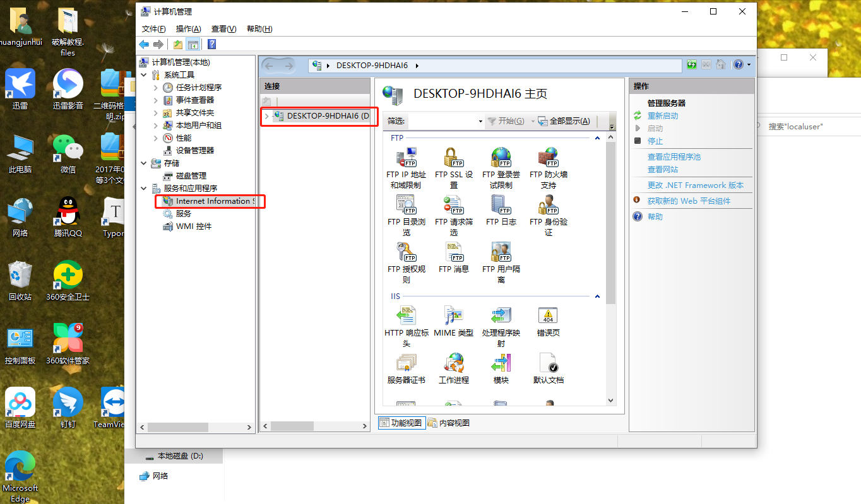This screenshot has width=861, height=504.
Task: Open the 模块 feature
Action: (x=501, y=369)
